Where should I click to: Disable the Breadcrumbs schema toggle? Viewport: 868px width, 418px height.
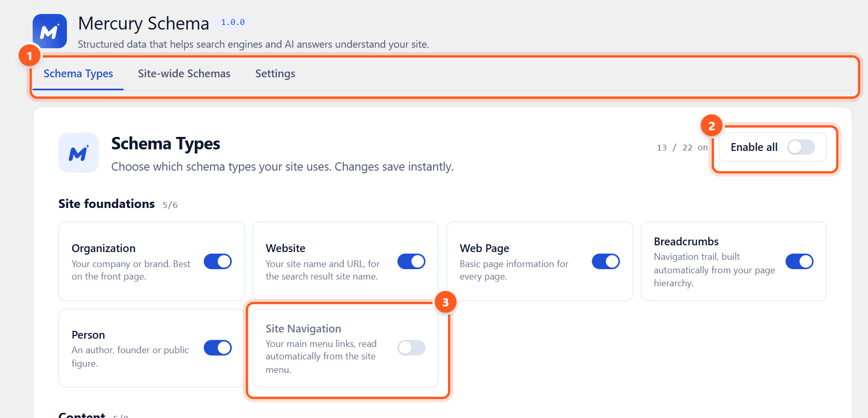pos(800,261)
